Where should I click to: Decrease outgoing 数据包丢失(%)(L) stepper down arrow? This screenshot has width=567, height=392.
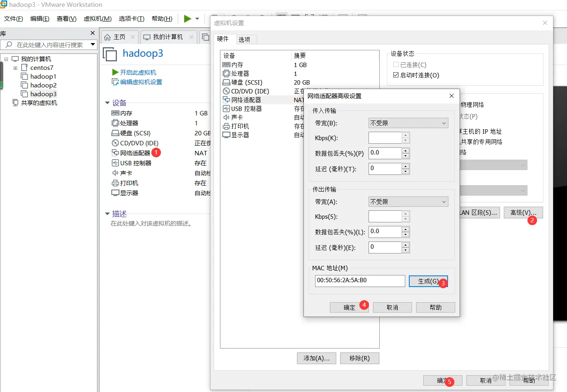pos(406,235)
